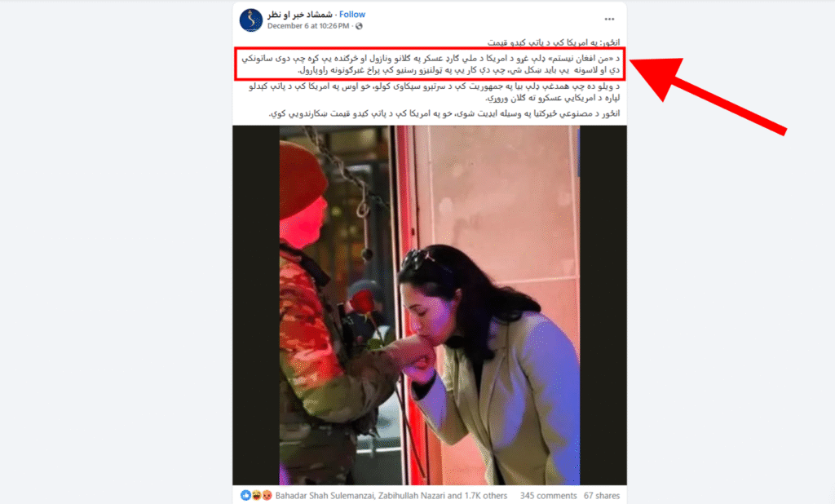The width and height of the screenshot is (835, 504).
Task: Click the globe public privacy icon
Action: [x=359, y=26]
